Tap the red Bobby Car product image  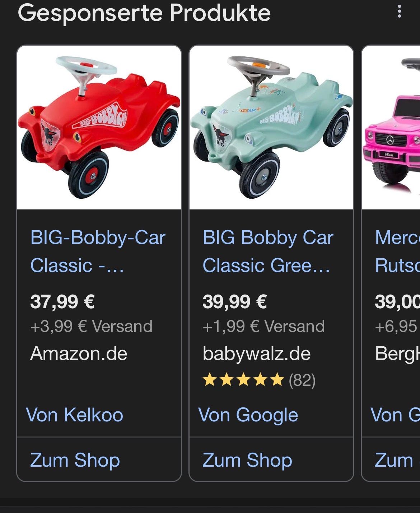pyautogui.click(x=99, y=128)
